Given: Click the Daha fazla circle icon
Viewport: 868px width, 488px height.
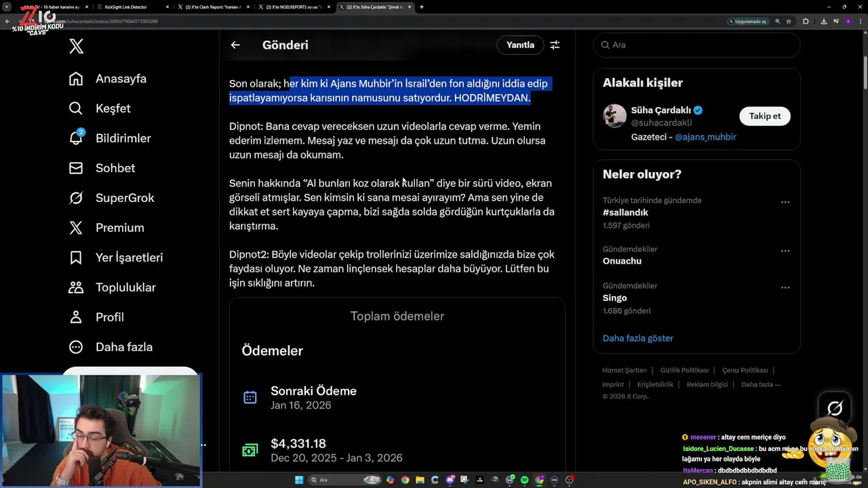Looking at the screenshot, I should (x=76, y=347).
